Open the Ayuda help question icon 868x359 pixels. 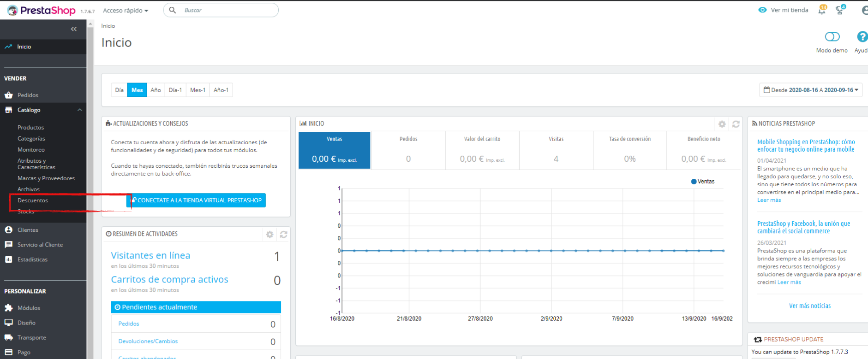click(x=862, y=36)
